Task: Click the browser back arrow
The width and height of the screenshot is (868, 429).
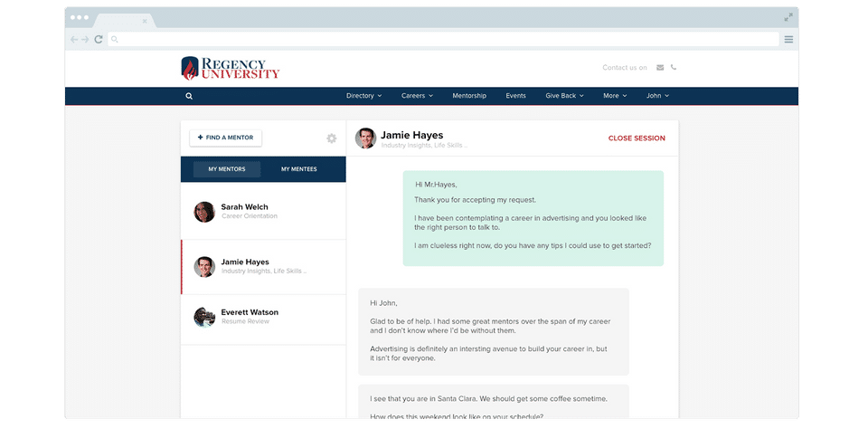Action: click(74, 39)
